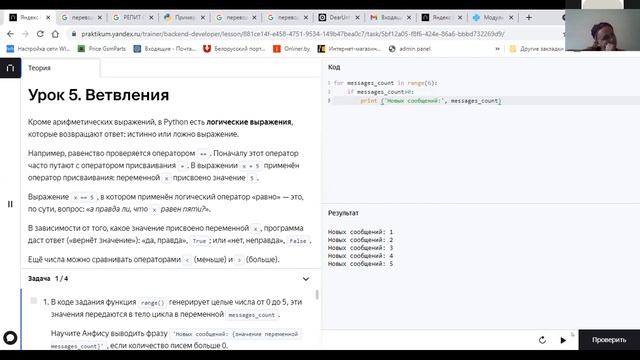This screenshot has height=360, width=640.
Task: Close the first Яндекс tab
Action: 48,18
